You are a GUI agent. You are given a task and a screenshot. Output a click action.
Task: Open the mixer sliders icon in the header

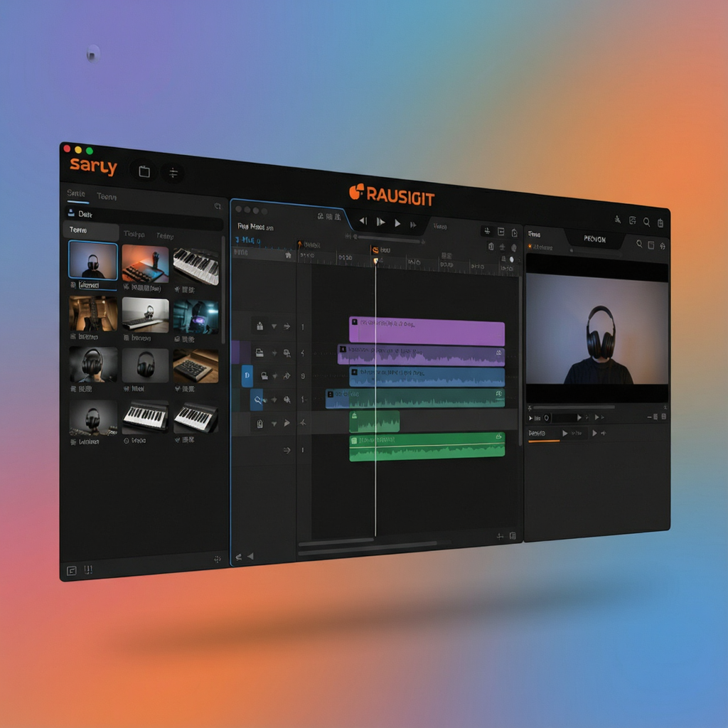click(x=173, y=173)
